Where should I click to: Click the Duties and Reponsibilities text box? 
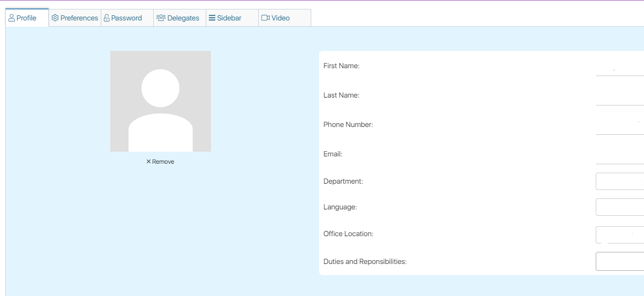coord(619,261)
